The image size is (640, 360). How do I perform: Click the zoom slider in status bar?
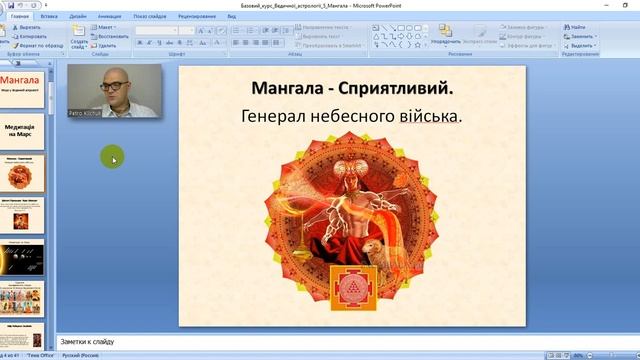[x=612, y=356]
